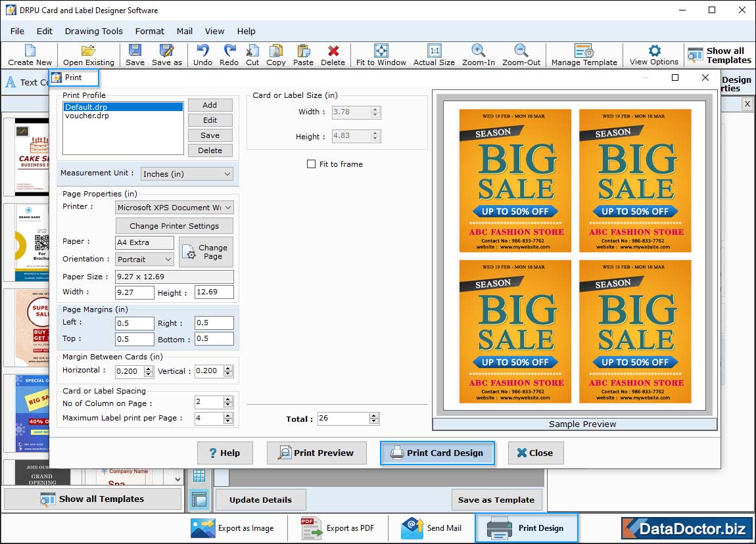Click the print profile Delete button
Image resolution: width=756 pixels, height=544 pixels.
coord(210,150)
